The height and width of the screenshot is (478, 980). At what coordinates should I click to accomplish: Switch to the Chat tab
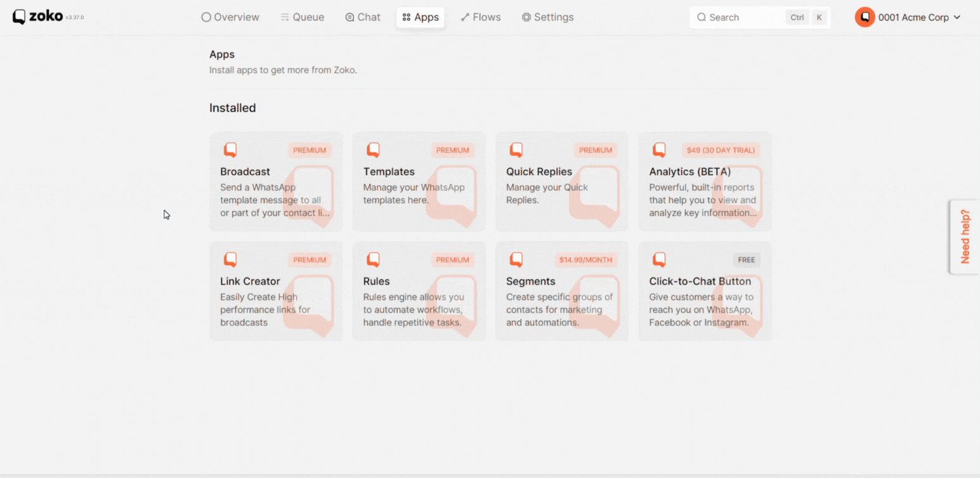363,17
